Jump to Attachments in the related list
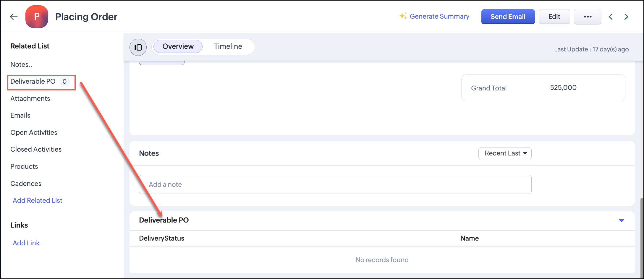Viewport: 644px width, 279px height. [30, 98]
